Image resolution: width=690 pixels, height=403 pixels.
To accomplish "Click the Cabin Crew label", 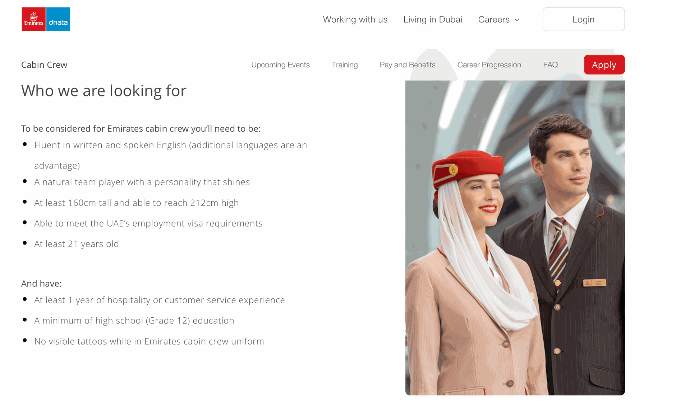I will pos(44,65).
